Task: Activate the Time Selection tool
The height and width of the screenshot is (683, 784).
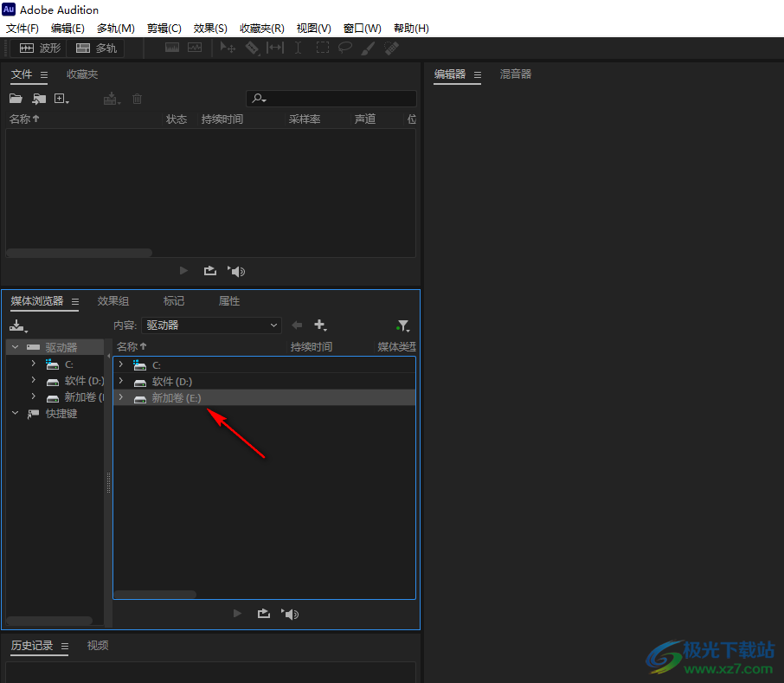Action: point(275,48)
